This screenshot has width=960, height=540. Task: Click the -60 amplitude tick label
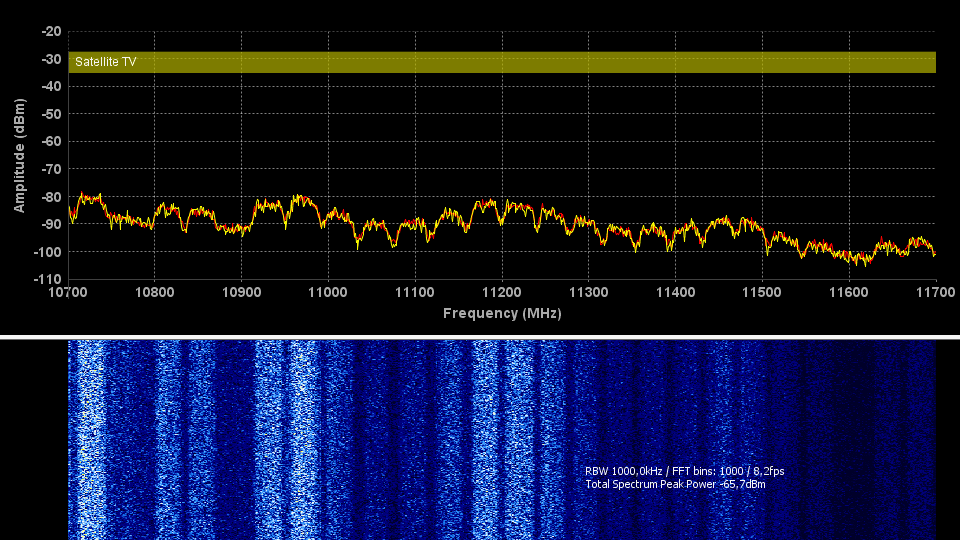49,141
